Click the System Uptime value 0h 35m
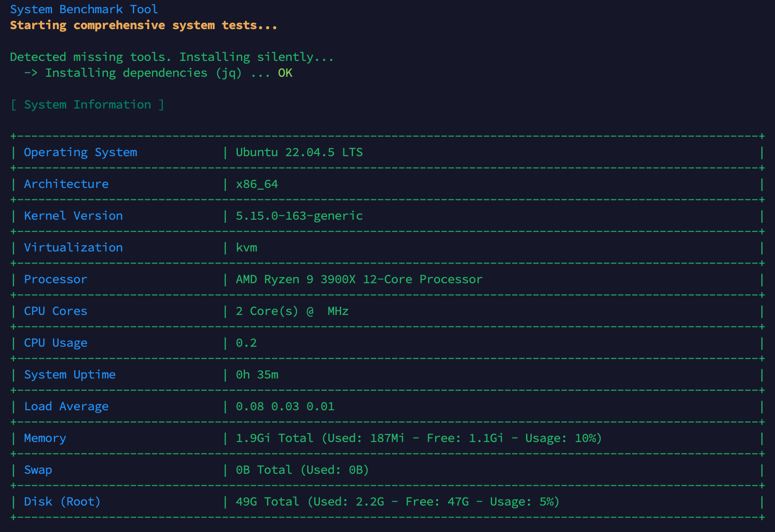 (x=257, y=375)
